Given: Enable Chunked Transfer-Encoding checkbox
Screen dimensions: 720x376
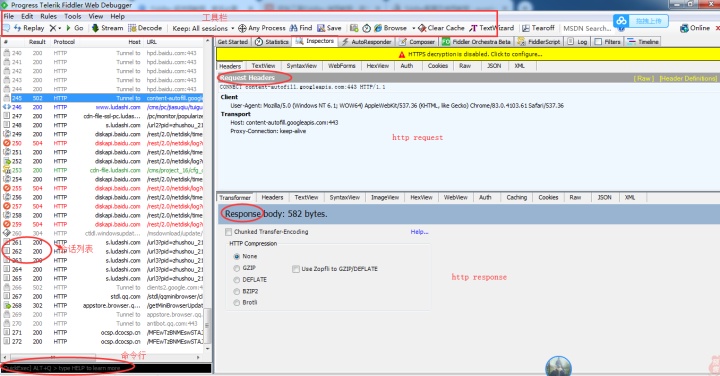Looking at the screenshot, I should [x=228, y=232].
